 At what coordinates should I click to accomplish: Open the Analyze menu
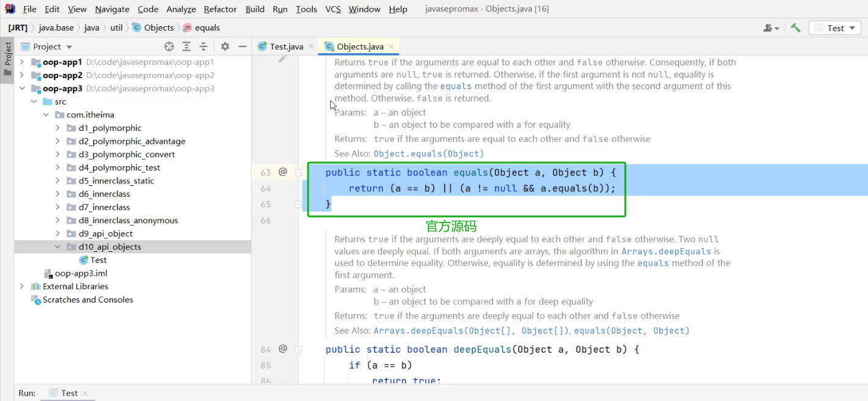(181, 9)
